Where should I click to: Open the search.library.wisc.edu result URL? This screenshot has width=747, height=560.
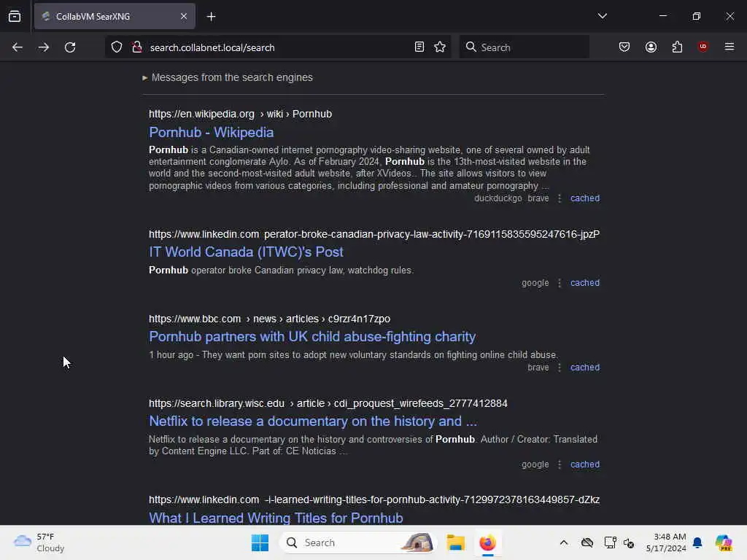(328, 403)
